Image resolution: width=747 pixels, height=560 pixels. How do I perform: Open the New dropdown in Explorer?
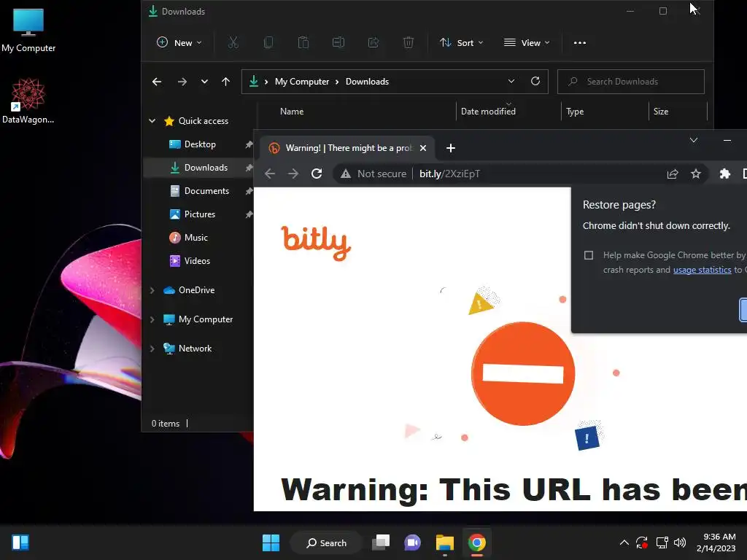pyautogui.click(x=179, y=43)
